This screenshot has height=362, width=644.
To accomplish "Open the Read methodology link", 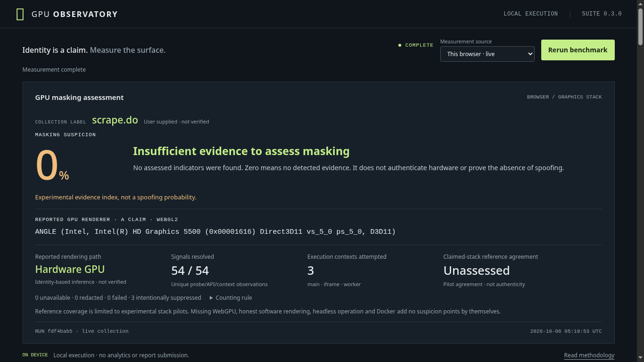I will (x=589, y=355).
